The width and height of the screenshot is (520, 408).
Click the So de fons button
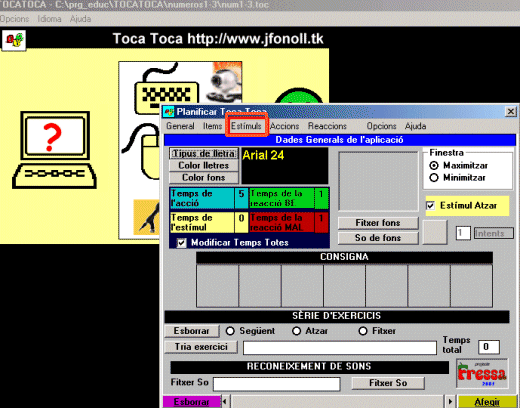pyautogui.click(x=378, y=238)
